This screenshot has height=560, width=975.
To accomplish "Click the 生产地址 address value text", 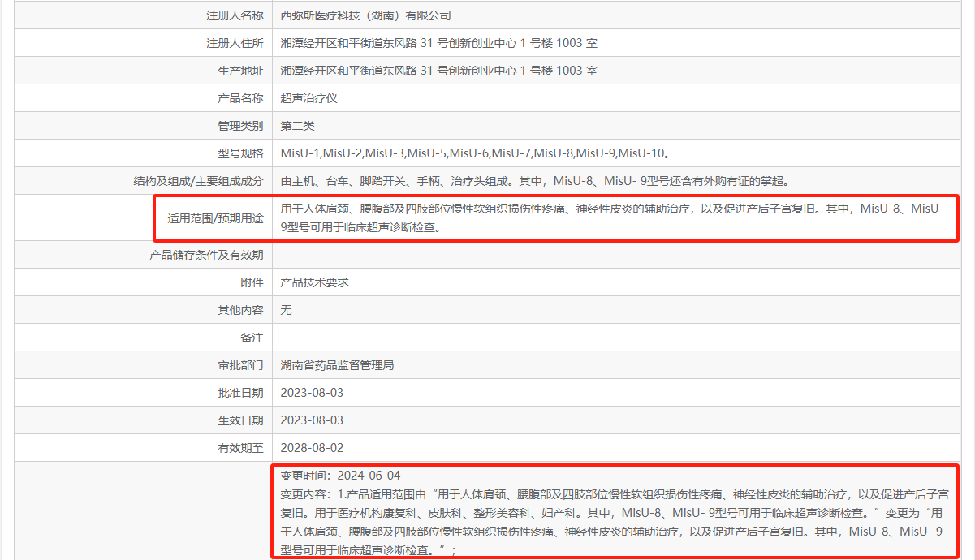I will [438, 71].
